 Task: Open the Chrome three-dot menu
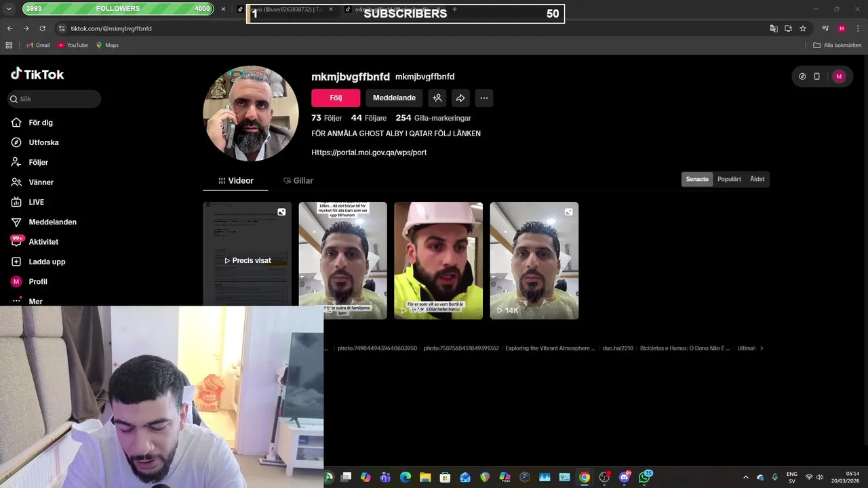857,28
